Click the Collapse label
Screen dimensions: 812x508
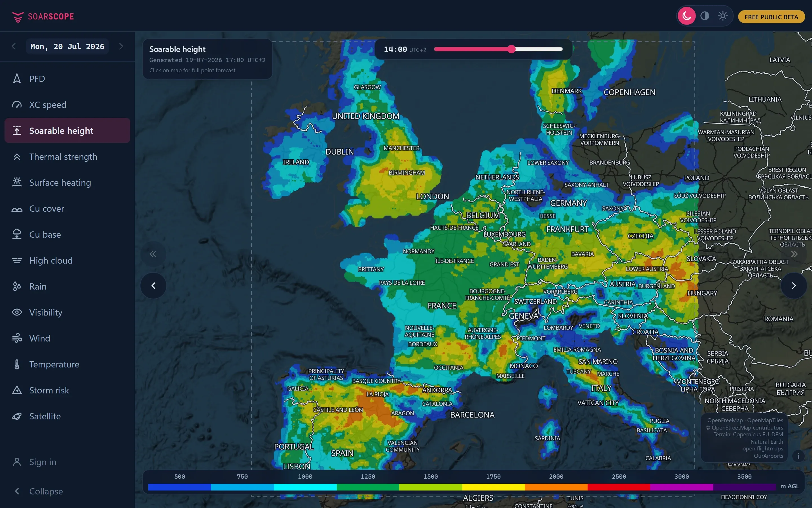point(46,491)
